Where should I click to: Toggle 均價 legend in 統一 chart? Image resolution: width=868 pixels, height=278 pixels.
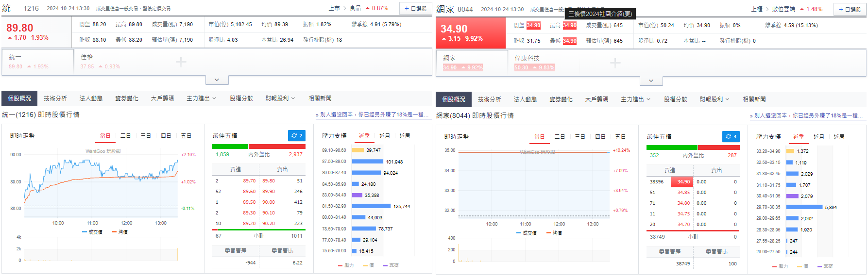[x=120, y=232]
